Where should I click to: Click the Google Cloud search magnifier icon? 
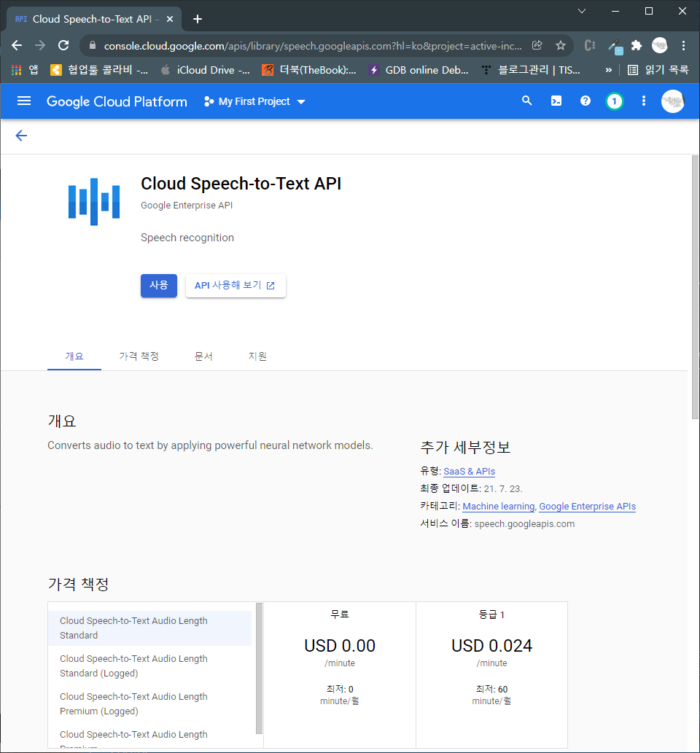[527, 101]
